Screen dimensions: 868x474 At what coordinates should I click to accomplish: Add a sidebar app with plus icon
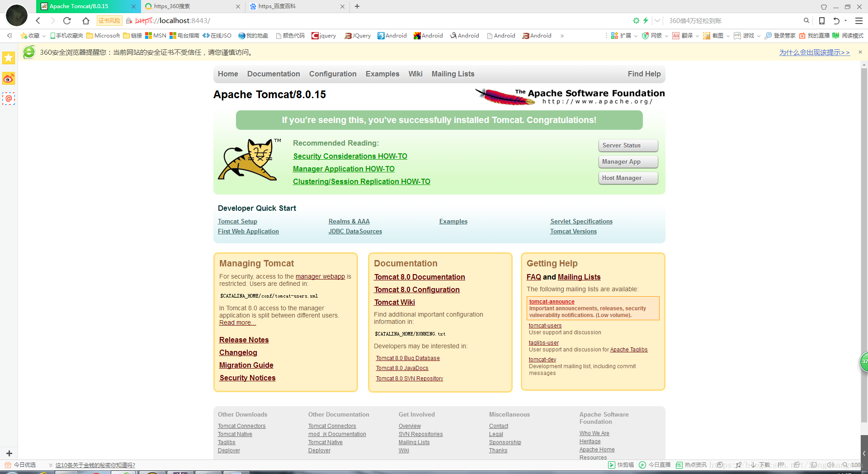pos(9,453)
